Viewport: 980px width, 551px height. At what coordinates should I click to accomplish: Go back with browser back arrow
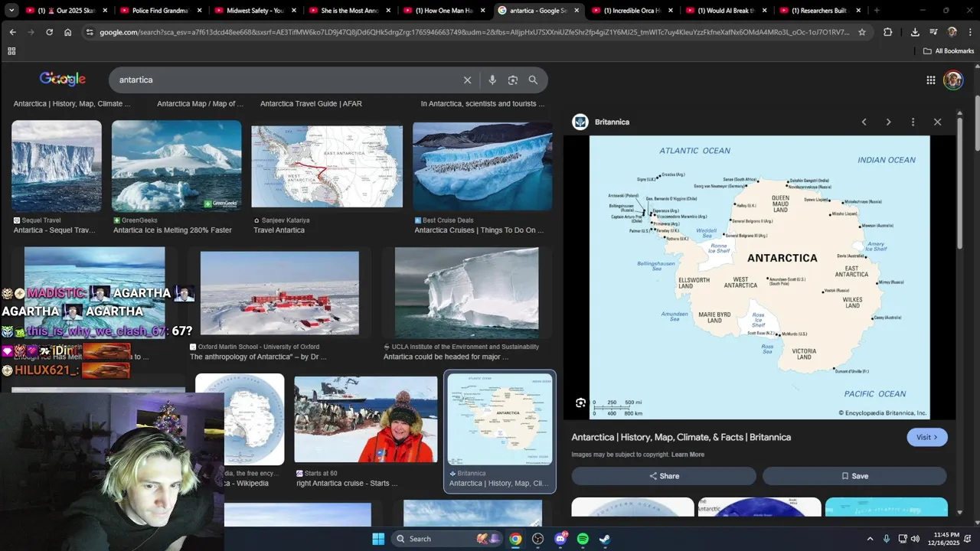pyautogui.click(x=13, y=32)
